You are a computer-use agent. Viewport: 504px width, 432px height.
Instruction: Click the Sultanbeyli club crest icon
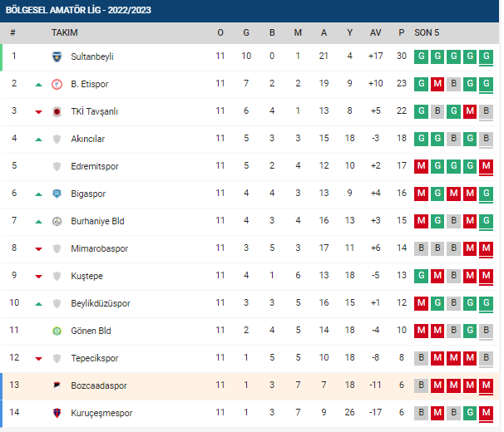(57, 56)
